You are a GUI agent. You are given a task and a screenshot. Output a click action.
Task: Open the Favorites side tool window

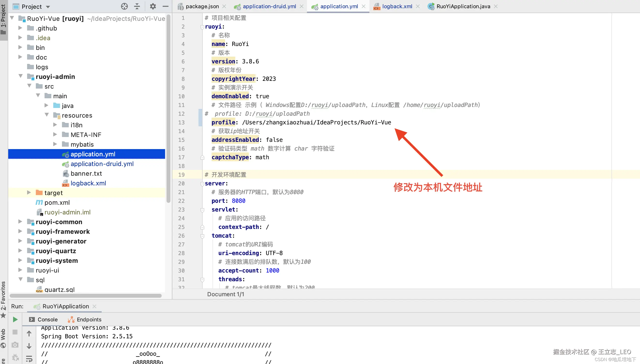click(x=3, y=296)
